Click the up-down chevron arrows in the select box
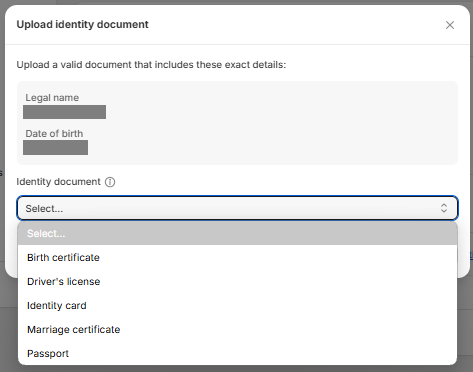This screenshot has width=473, height=372. (444, 208)
